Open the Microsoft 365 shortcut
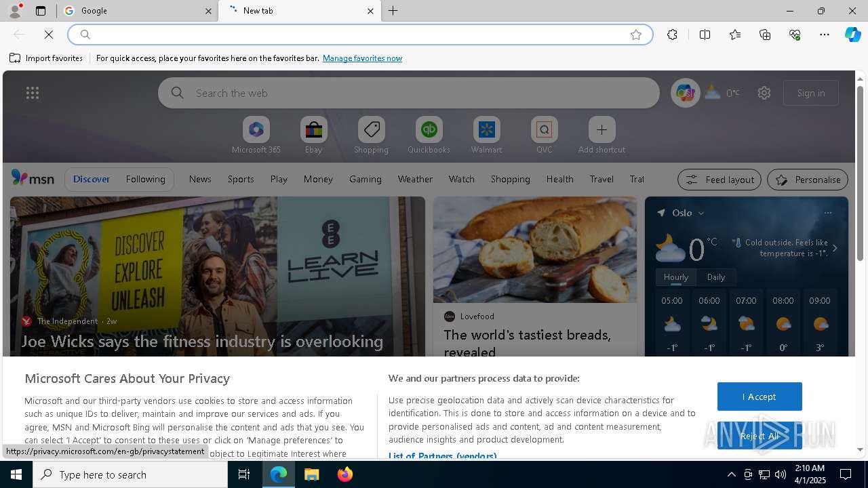The image size is (868, 488). [256, 136]
